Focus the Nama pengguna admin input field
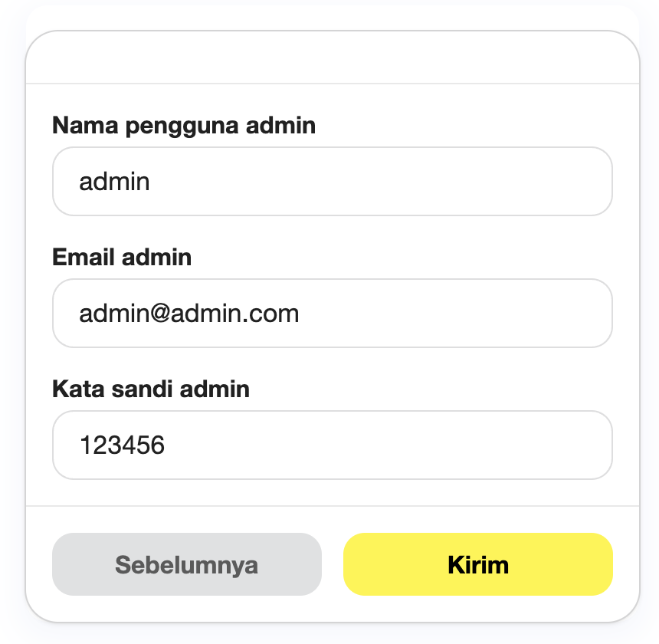The image size is (659, 644). pyautogui.click(x=333, y=181)
